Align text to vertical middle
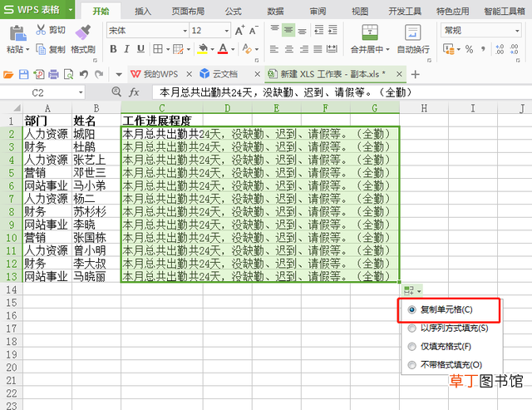 288,30
